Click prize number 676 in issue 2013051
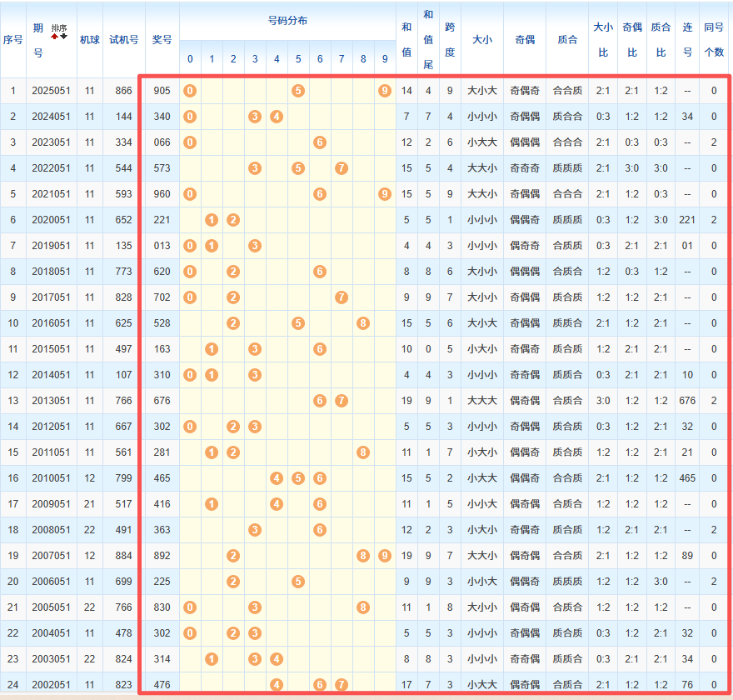733x700 pixels. click(162, 401)
